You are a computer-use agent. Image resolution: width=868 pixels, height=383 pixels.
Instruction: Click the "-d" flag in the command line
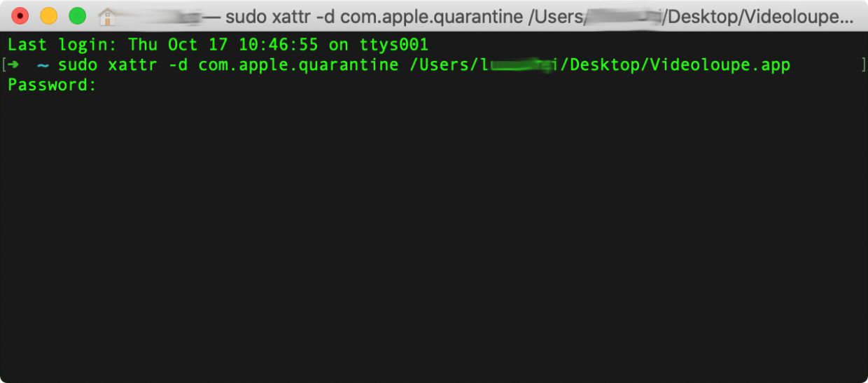(x=178, y=65)
